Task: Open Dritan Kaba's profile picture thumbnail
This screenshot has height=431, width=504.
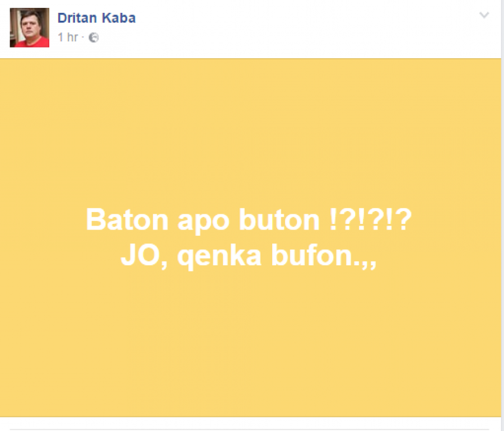Action: tap(30, 27)
